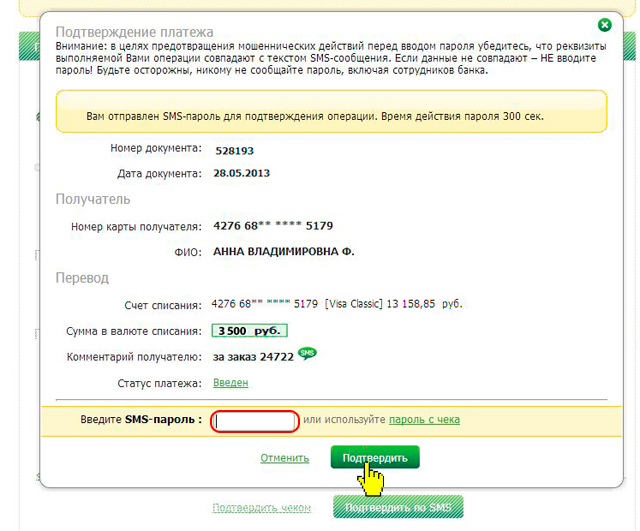Click the highlighted 3 500 руб. amount box
Screen dimensions: 640x531
(x=249, y=331)
